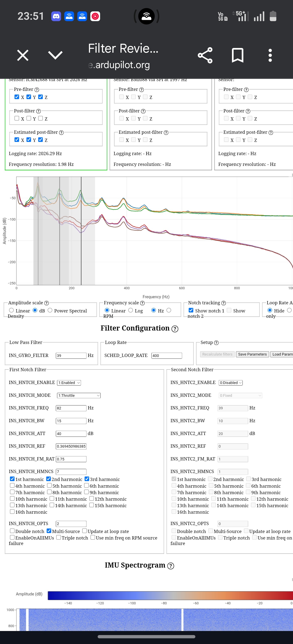Click the INS_GYRO_FILTER input field
293x644 pixels.
tap(71, 356)
